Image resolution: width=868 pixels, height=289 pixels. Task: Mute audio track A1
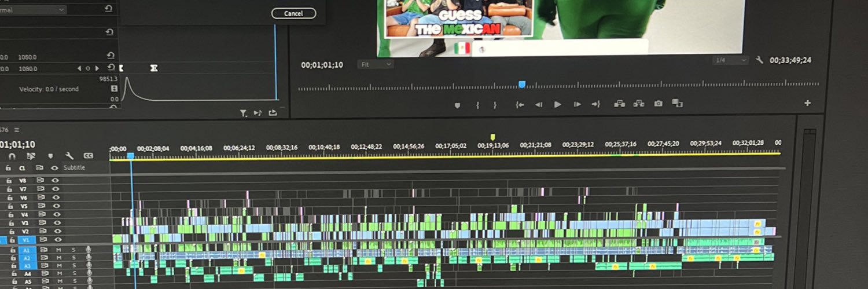[58, 250]
